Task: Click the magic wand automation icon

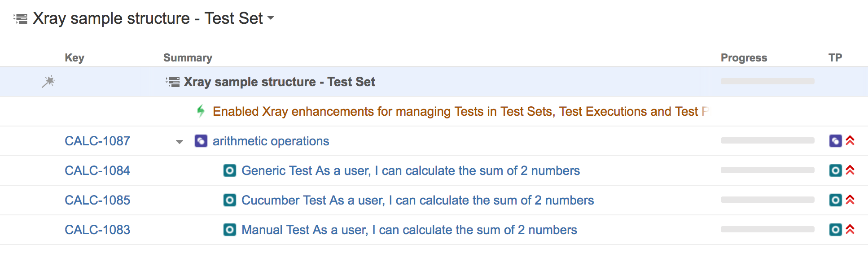Action: click(48, 82)
